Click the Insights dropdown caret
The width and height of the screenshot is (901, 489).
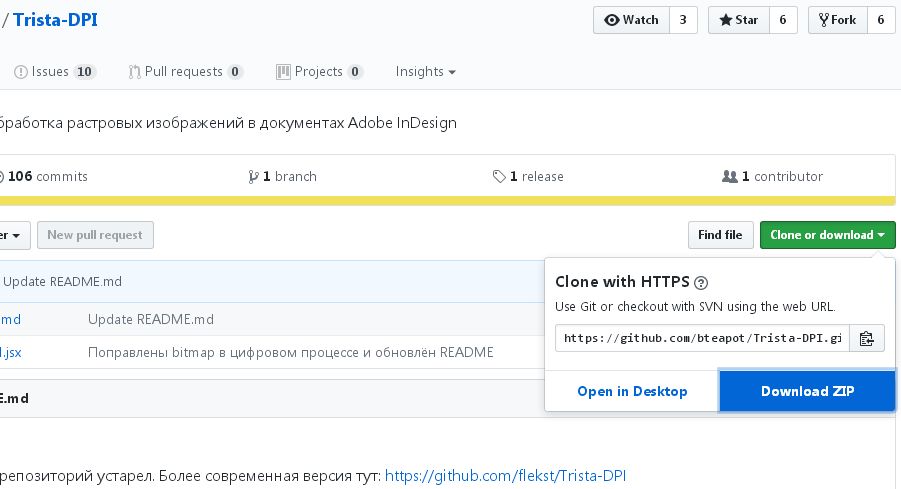click(x=452, y=72)
